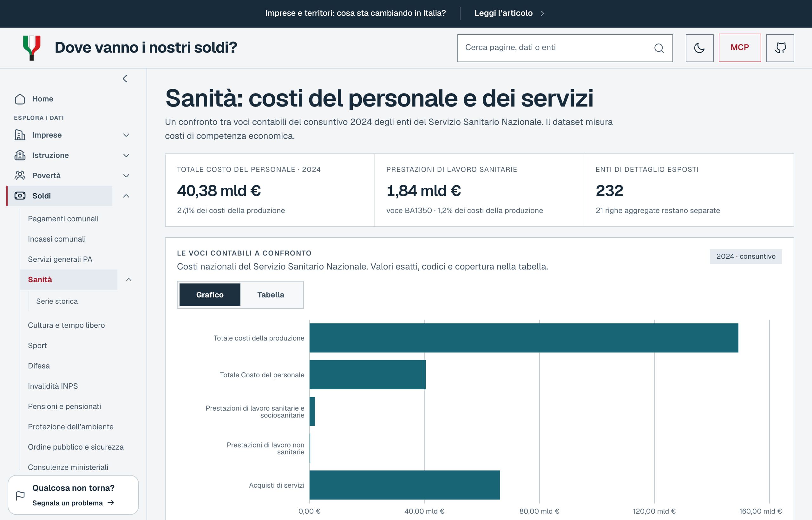Go to Cultura e tempo libero
The image size is (812, 520).
coord(66,325)
